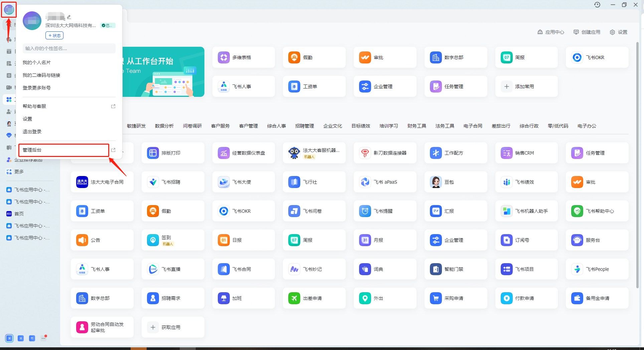Screen dimensions: 644x350
Task: Click the profile avatar at top-left corner
Action: click(9, 9)
